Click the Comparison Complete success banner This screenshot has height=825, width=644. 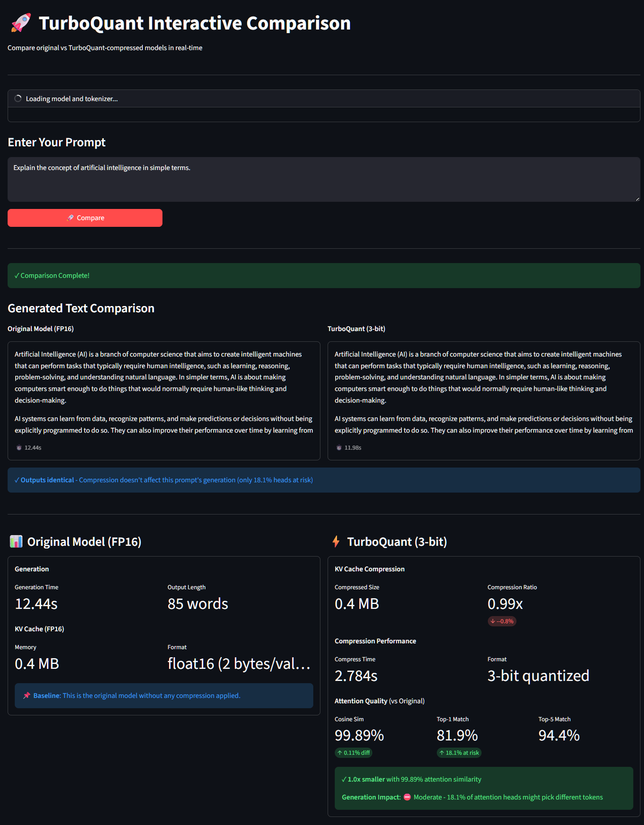323,276
